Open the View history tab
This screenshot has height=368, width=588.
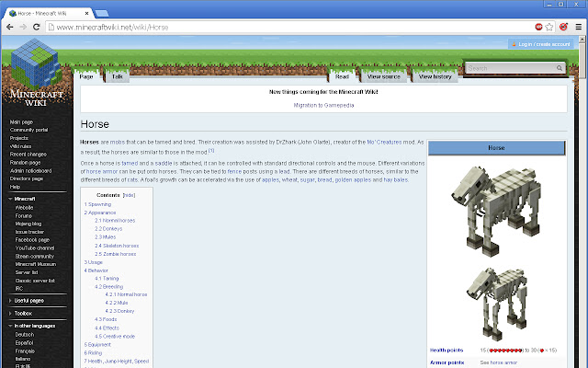(435, 76)
